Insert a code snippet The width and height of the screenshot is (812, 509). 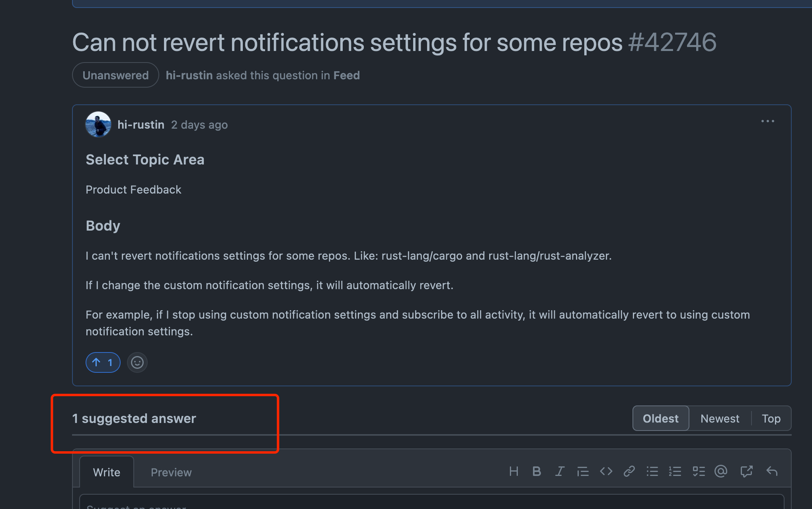point(606,472)
